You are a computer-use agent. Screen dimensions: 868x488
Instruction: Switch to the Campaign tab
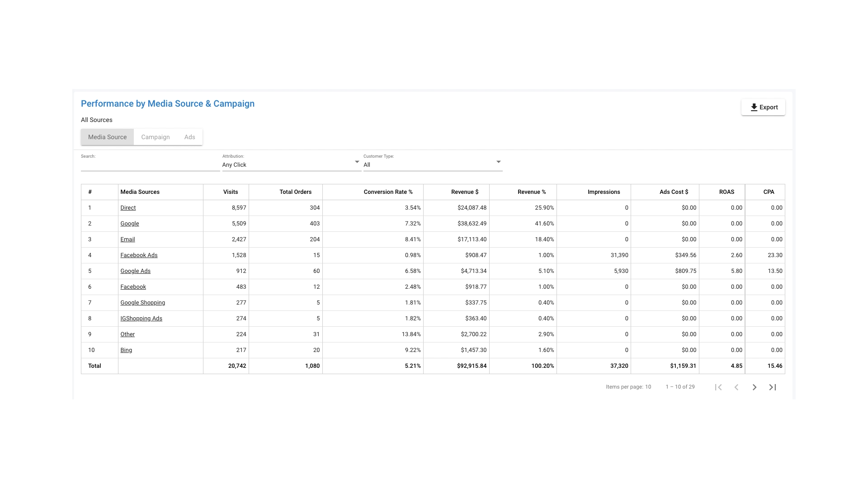point(155,137)
